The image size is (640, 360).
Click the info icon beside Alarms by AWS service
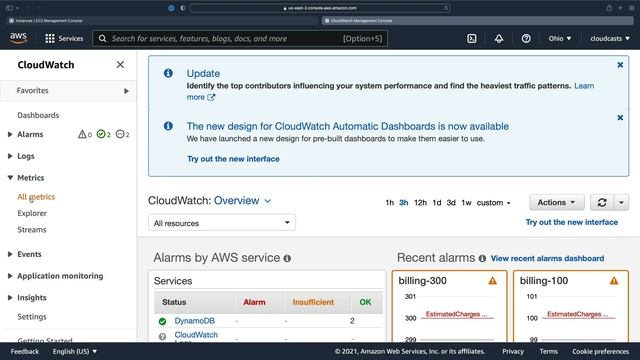(x=287, y=258)
